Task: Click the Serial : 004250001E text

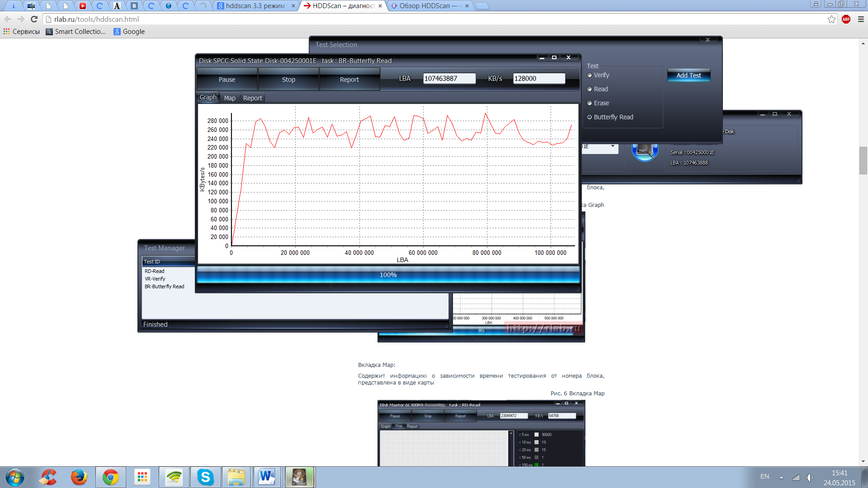Action: [692, 152]
